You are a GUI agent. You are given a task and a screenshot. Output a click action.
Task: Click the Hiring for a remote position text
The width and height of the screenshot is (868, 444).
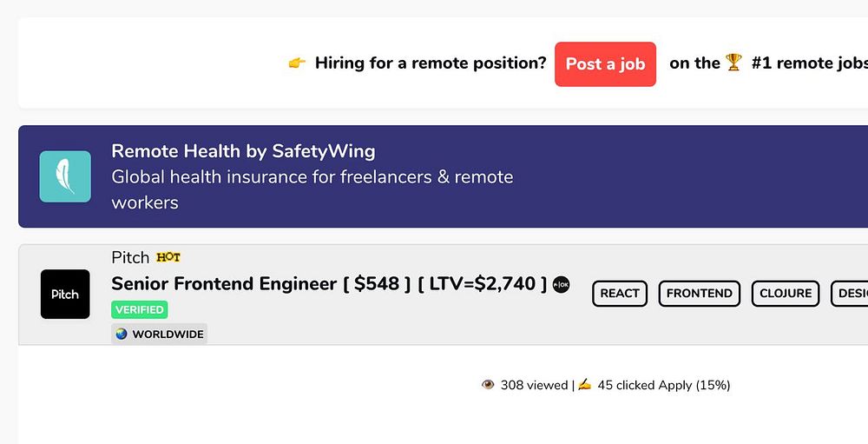tap(431, 63)
